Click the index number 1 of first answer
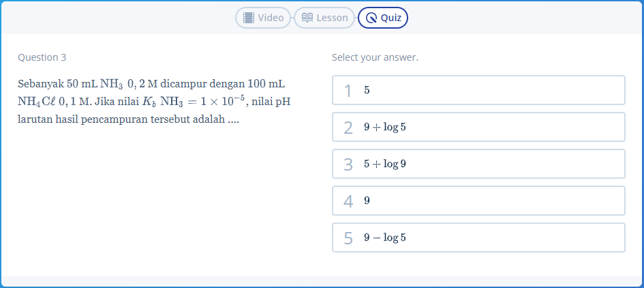This screenshot has height=288, width=644. pyautogui.click(x=348, y=91)
